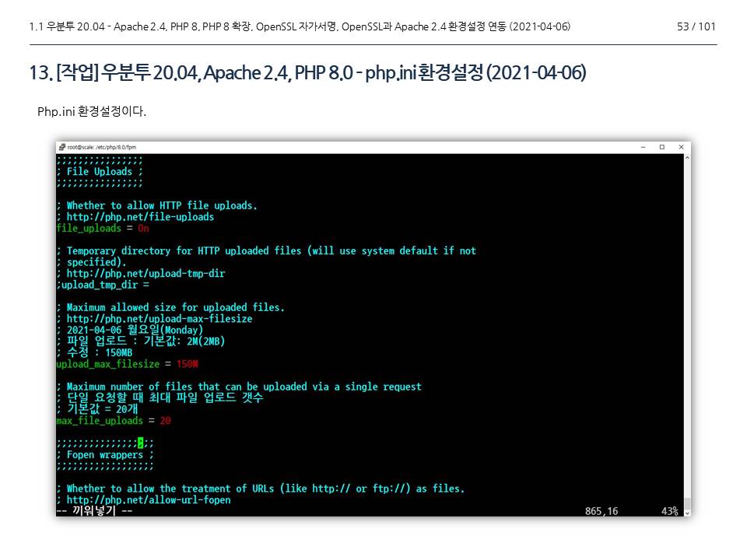Click the '865,16' cursor position indicator
The width and height of the screenshot is (747, 560).
click(x=601, y=512)
